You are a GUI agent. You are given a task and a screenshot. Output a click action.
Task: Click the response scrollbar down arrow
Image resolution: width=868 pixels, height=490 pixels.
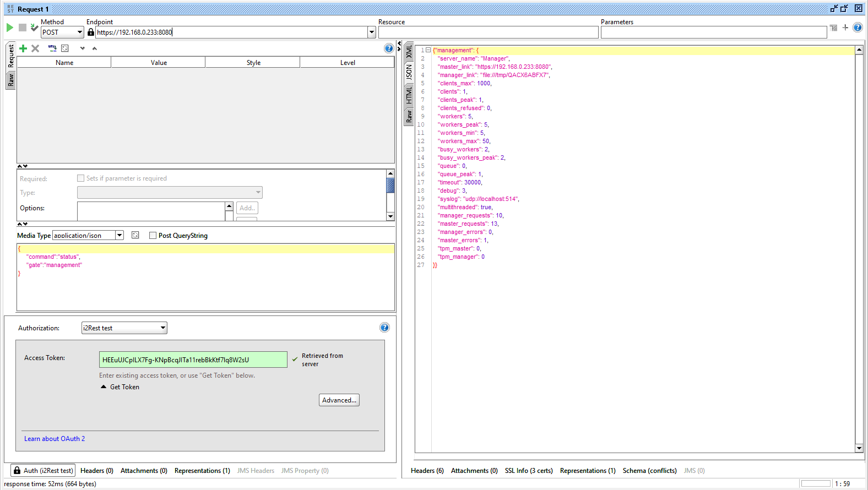click(859, 448)
